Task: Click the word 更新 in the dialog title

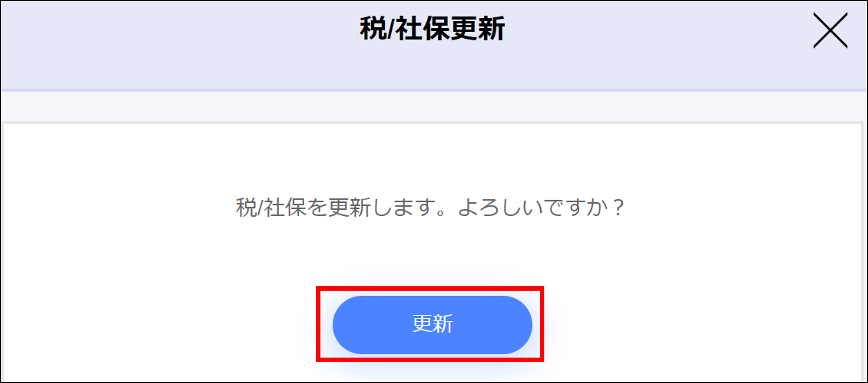Action: coord(477,29)
